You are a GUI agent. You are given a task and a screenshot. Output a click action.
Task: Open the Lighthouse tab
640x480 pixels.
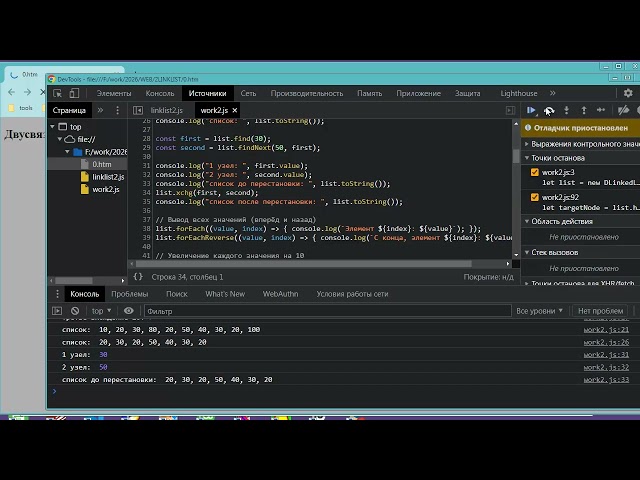519,93
